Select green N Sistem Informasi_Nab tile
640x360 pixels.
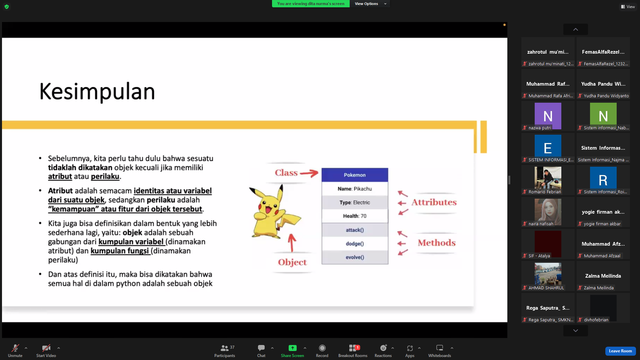(603, 116)
